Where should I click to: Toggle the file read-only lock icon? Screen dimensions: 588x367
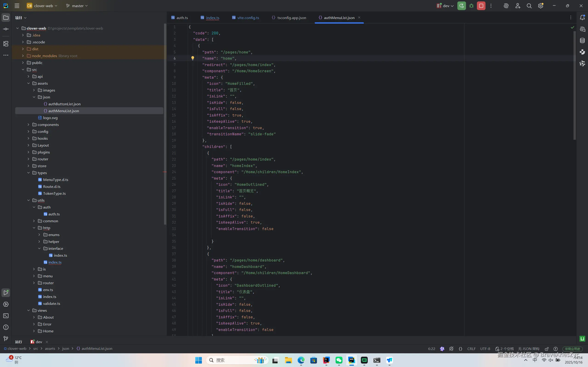click(547, 349)
